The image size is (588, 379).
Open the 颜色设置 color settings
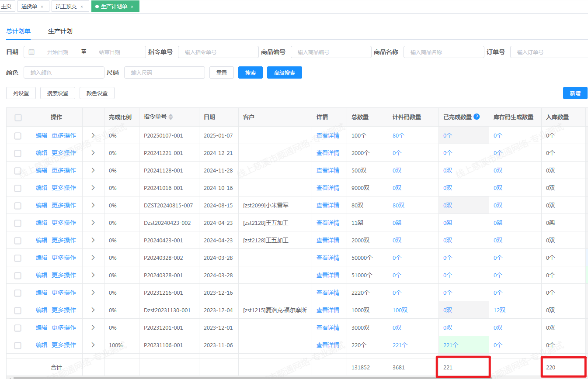[97, 93]
